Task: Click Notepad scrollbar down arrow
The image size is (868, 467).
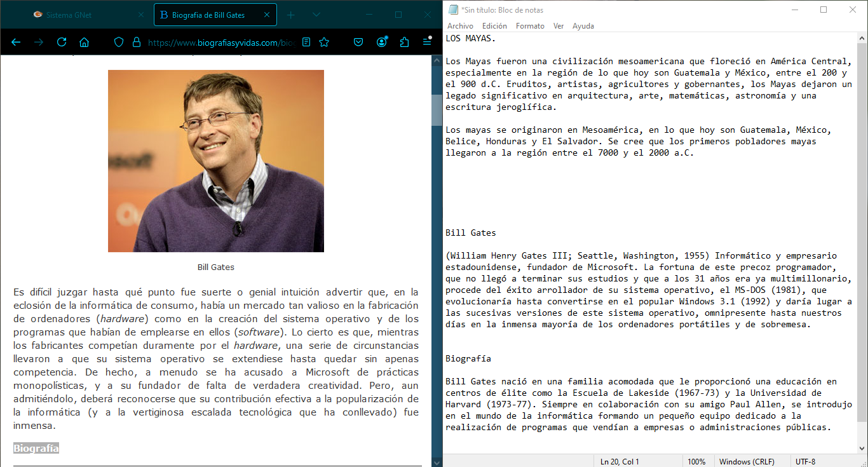Action: click(862, 449)
